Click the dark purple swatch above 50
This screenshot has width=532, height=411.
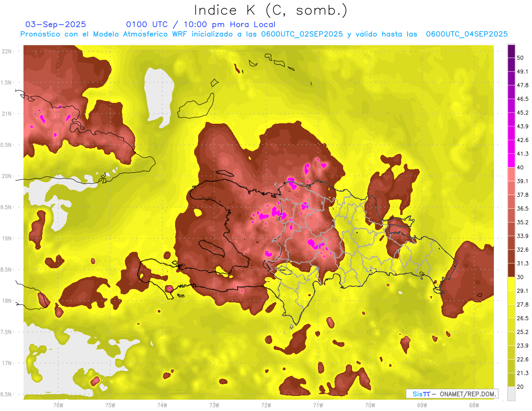coord(511,51)
